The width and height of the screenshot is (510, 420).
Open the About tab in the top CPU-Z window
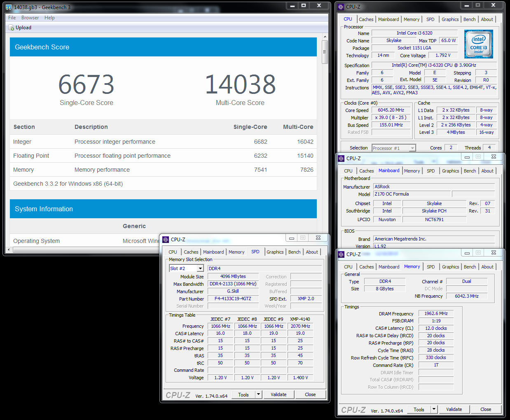pyautogui.click(x=487, y=19)
